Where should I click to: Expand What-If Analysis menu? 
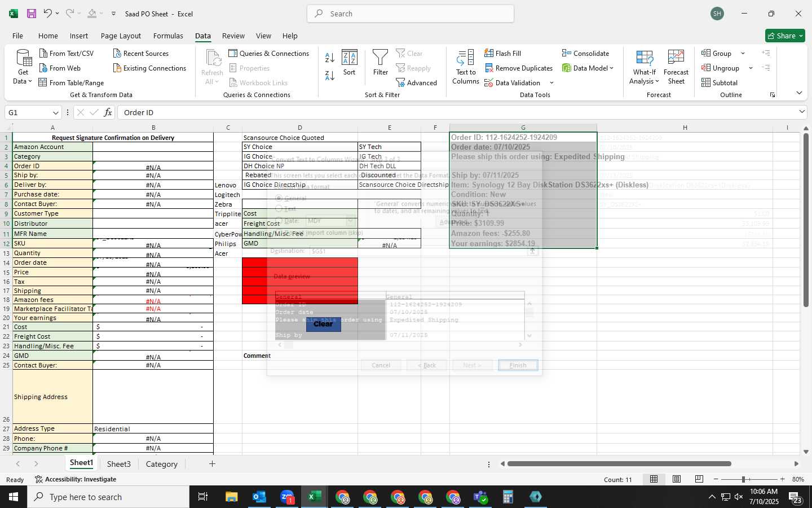645,67
